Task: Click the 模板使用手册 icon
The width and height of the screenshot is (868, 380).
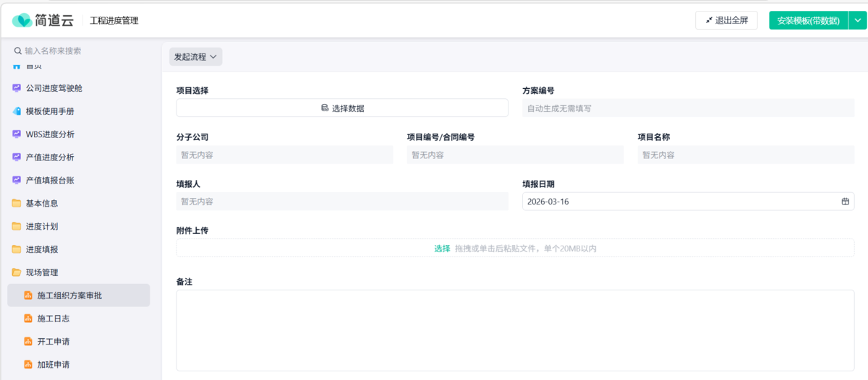Action: (x=17, y=111)
